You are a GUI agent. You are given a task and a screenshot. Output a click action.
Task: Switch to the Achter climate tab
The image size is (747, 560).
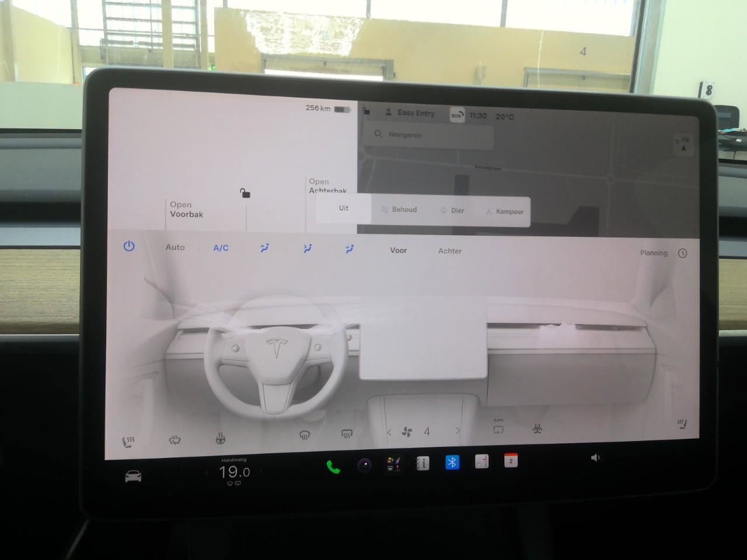pyautogui.click(x=450, y=251)
